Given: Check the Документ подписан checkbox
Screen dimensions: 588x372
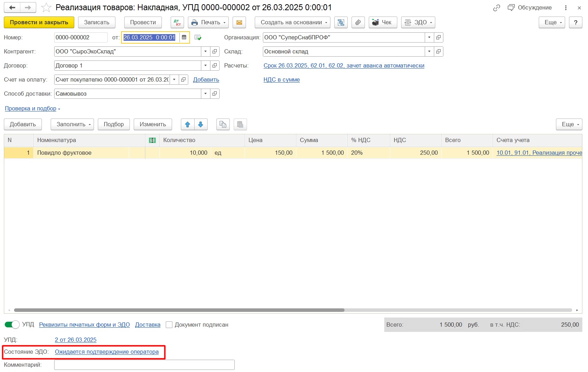Looking at the screenshot, I should (169, 325).
